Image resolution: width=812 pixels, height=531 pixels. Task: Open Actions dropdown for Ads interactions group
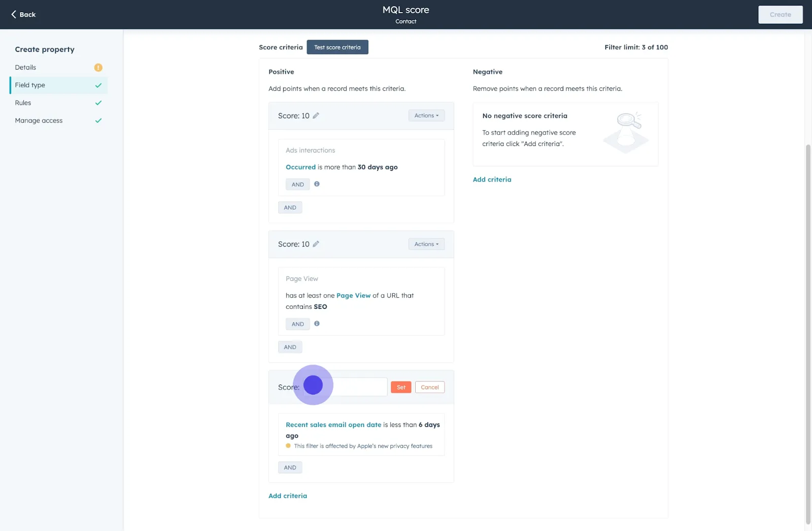click(x=426, y=116)
